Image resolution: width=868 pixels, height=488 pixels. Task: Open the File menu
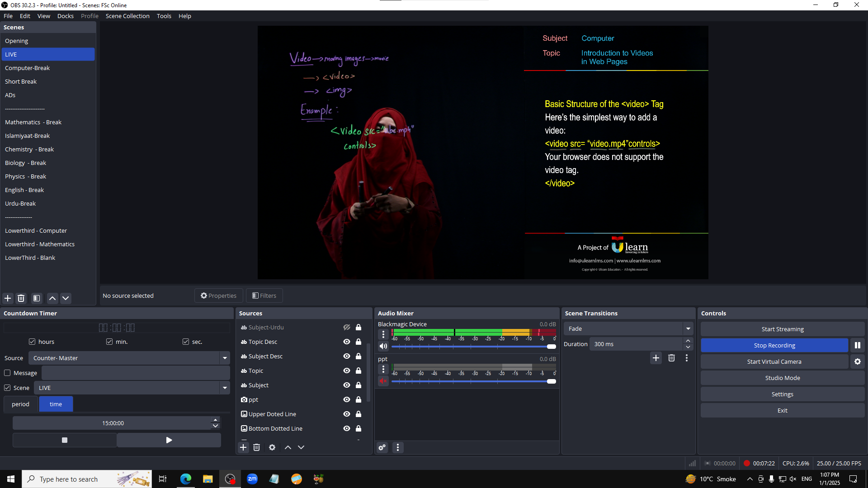(x=8, y=16)
